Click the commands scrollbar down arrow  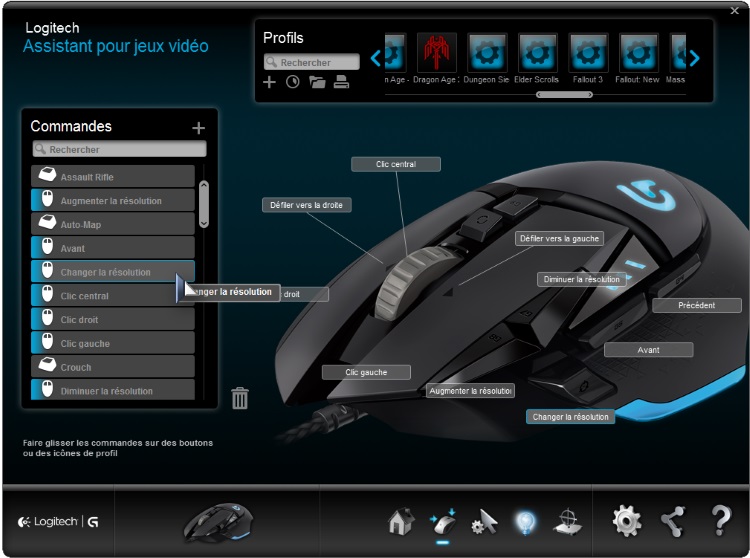pos(204,223)
